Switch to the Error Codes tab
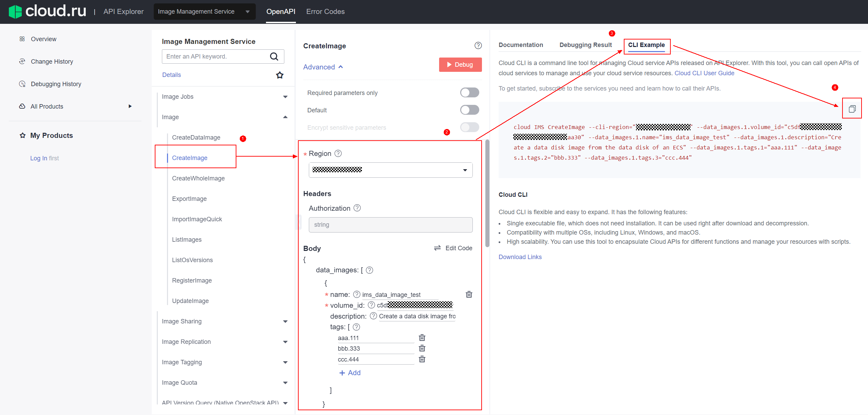Image resolution: width=868 pixels, height=415 pixels. (x=325, y=12)
